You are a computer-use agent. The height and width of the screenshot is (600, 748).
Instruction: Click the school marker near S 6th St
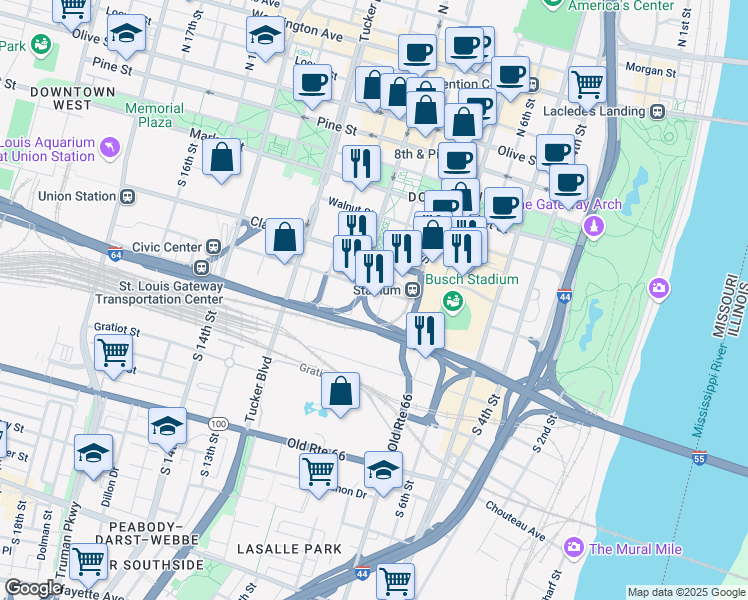tap(383, 474)
